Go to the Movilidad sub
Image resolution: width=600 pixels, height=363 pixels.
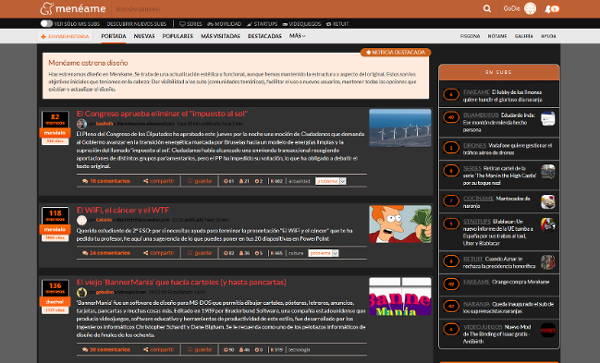click(224, 24)
